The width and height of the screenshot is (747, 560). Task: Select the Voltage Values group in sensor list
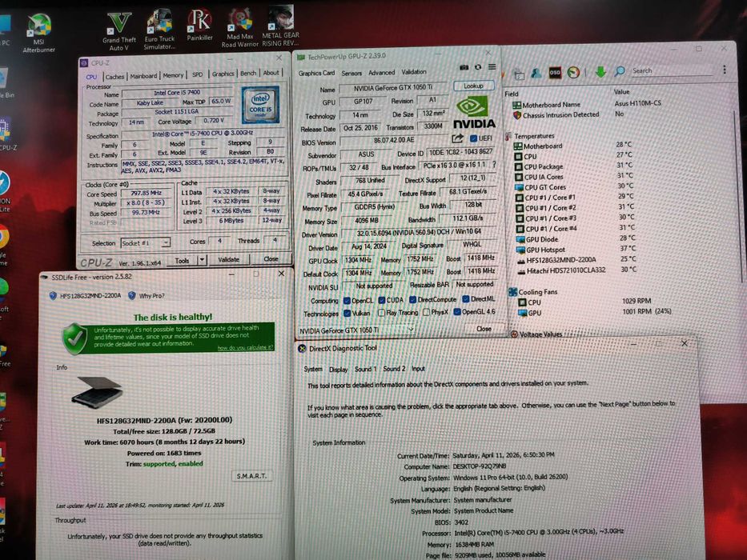[540, 334]
